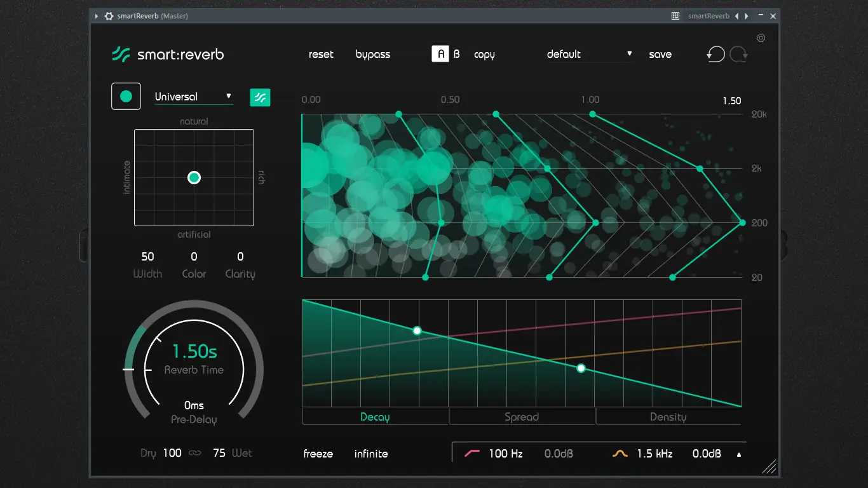This screenshot has height=488, width=868.
Task: Select the last curve's node at 20k
Action: point(593,114)
